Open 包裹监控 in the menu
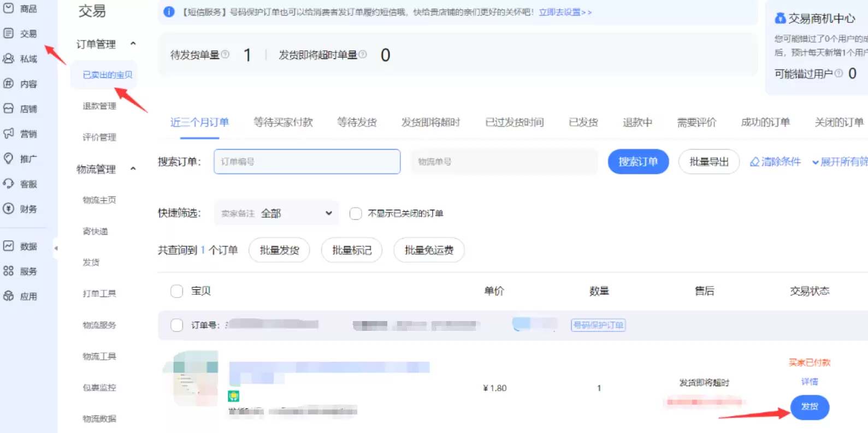Image resolution: width=868 pixels, height=433 pixels. coord(99,387)
